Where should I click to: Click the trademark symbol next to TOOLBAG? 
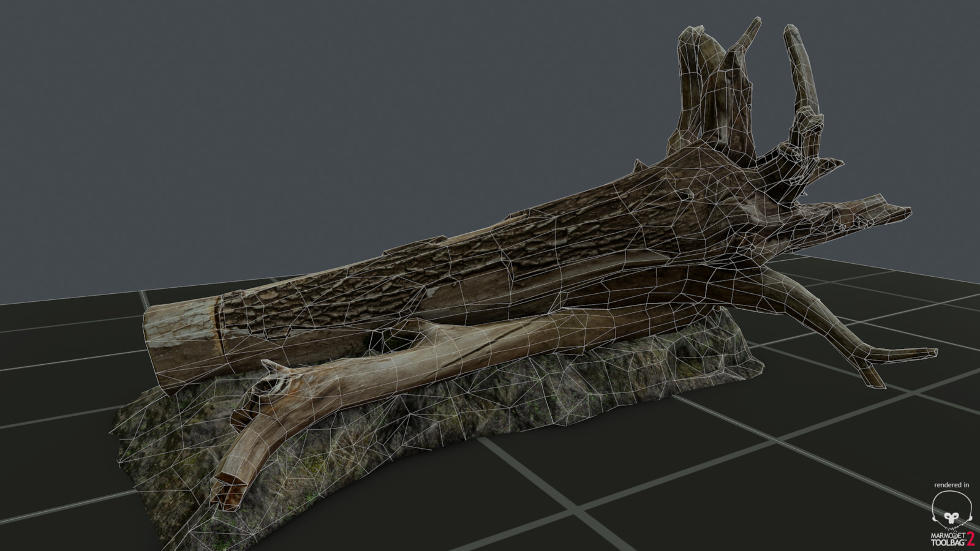tap(965, 541)
